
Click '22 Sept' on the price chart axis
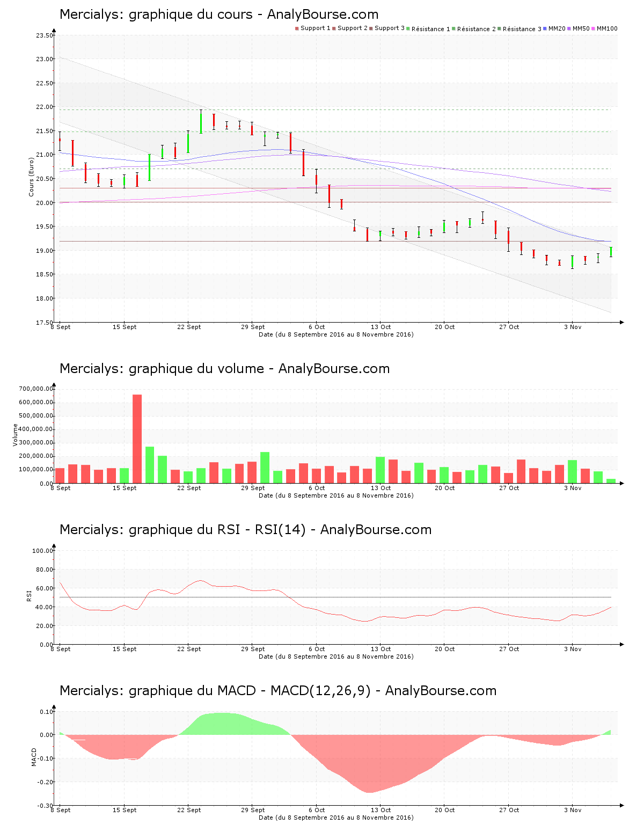189,327
